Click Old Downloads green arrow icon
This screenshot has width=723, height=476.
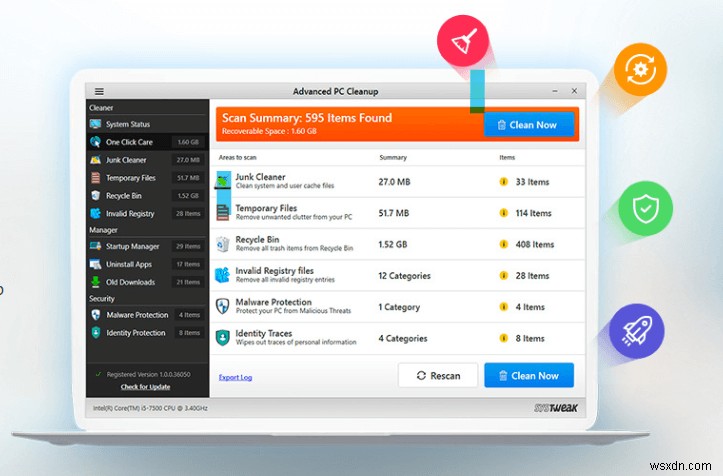pos(95,282)
